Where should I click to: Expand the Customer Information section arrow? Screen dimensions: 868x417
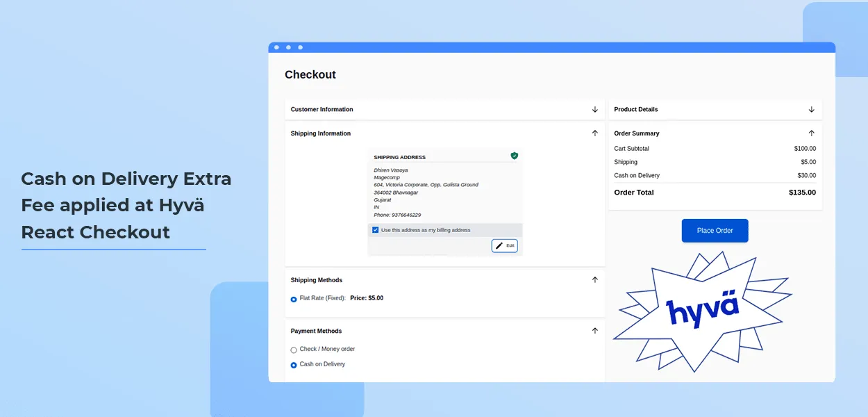coord(594,110)
